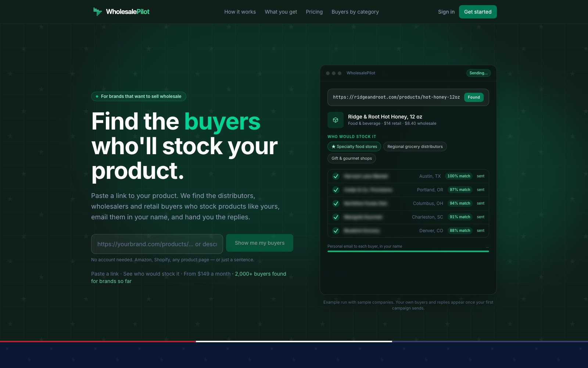This screenshot has width=588, height=368.
Task: Select the Gift & gourmet shops chip
Action: pos(352,158)
